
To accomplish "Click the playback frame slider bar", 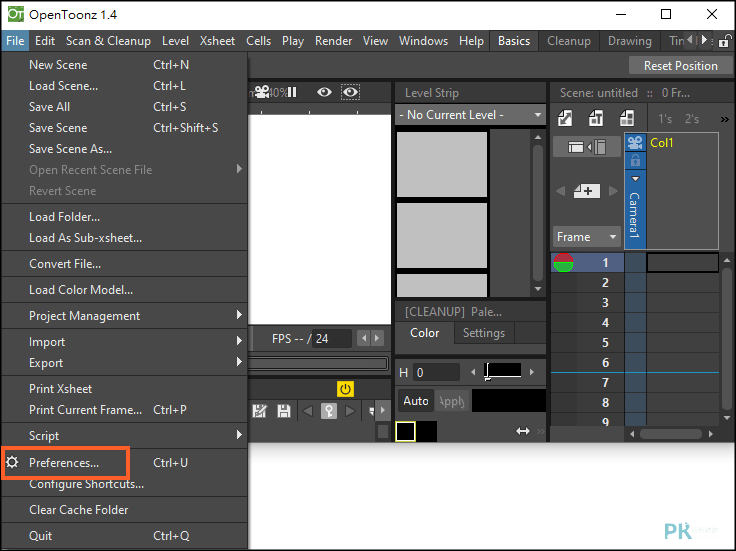I will [318, 363].
